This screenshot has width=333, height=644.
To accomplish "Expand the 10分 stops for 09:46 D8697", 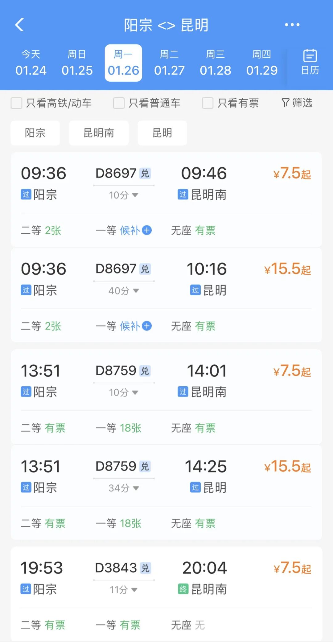I will pyautogui.click(x=135, y=195).
